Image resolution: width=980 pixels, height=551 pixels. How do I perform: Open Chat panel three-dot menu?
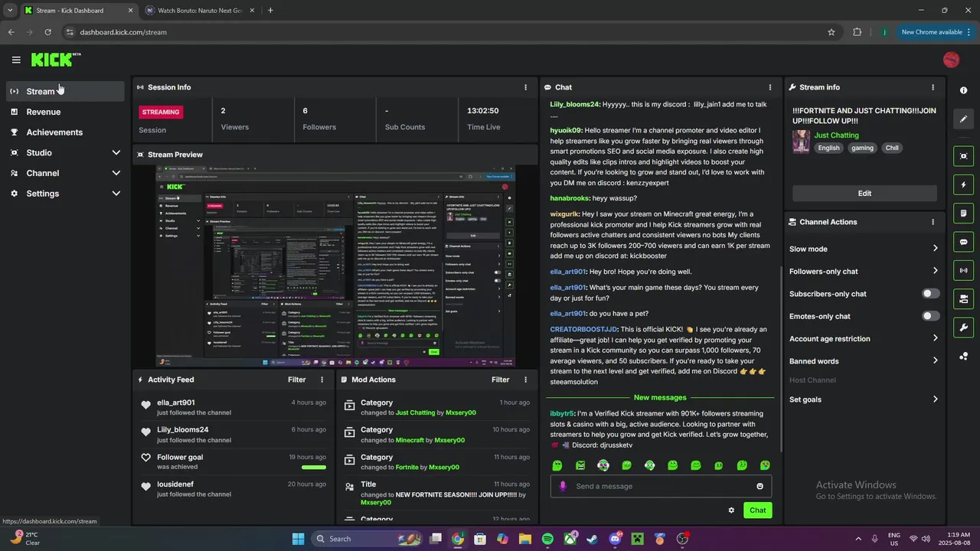(x=770, y=87)
